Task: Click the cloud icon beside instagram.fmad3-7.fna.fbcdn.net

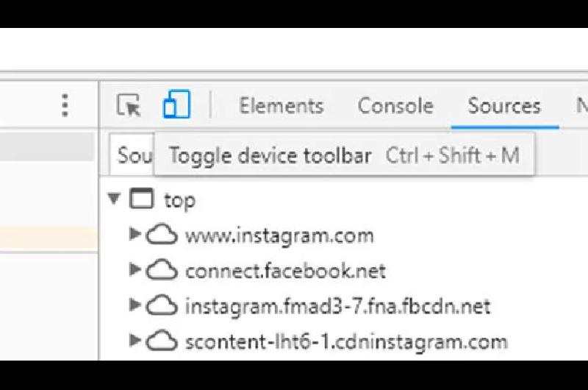Action: (161, 305)
